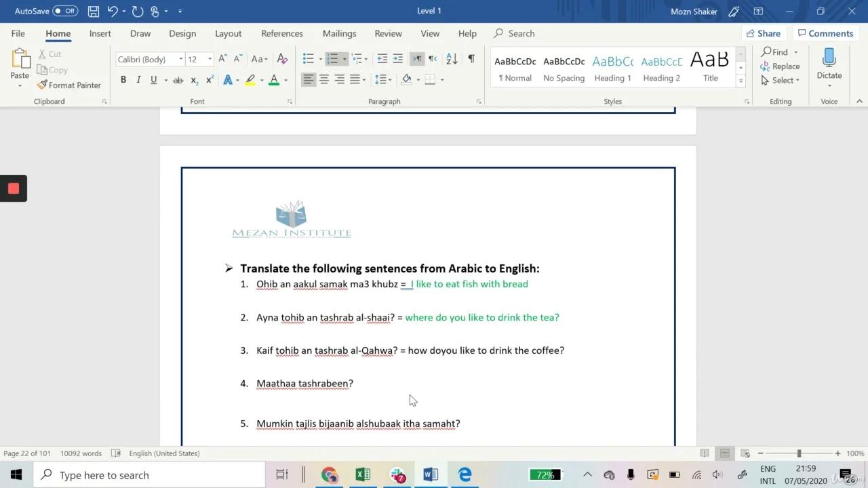This screenshot has height=488, width=868.
Task: Open the Review tab
Action: [x=388, y=33]
